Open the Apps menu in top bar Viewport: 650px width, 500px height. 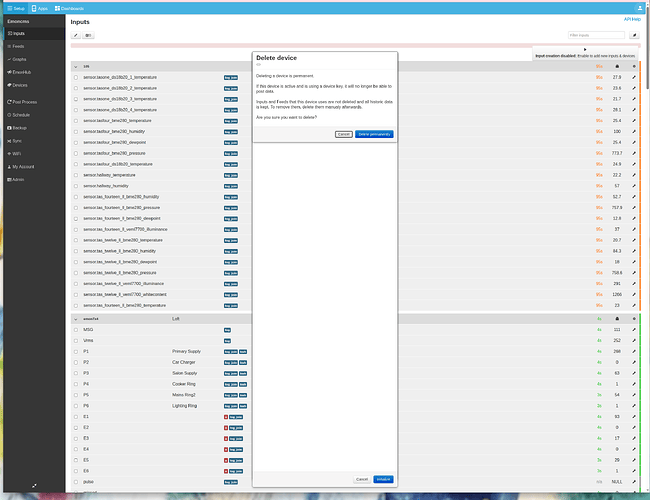(40, 8)
